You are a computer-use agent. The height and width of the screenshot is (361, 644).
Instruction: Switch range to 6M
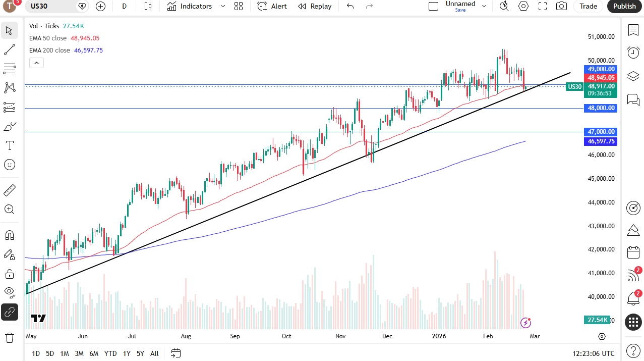[x=94, y=353]
